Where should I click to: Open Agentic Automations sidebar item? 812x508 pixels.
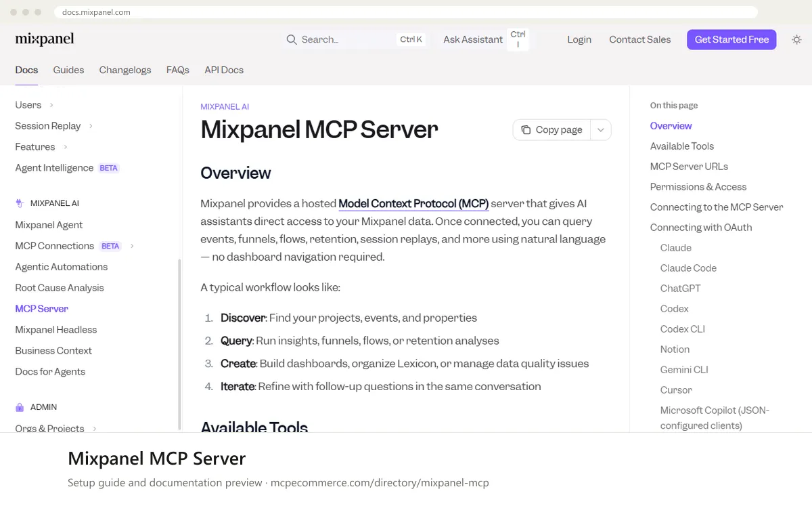pos(61,267)
